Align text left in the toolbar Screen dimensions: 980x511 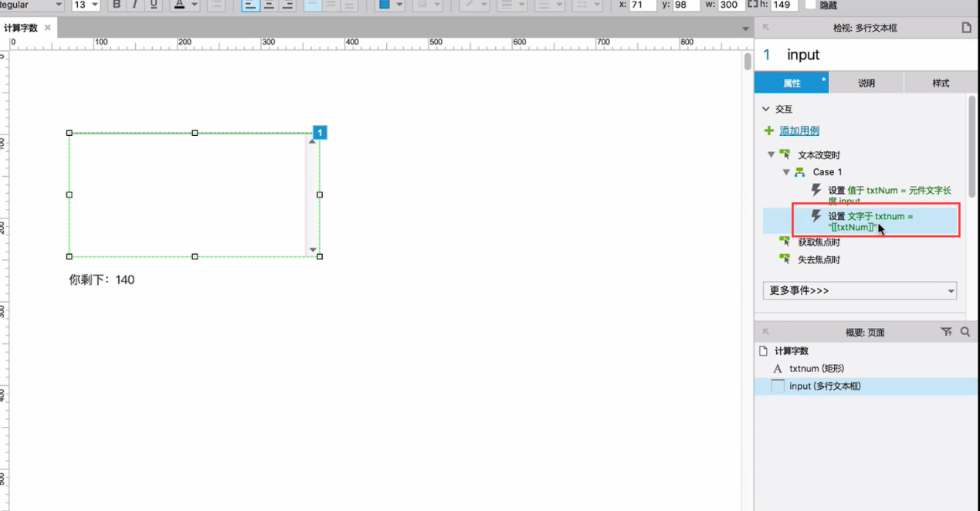[x=250, y=5]
